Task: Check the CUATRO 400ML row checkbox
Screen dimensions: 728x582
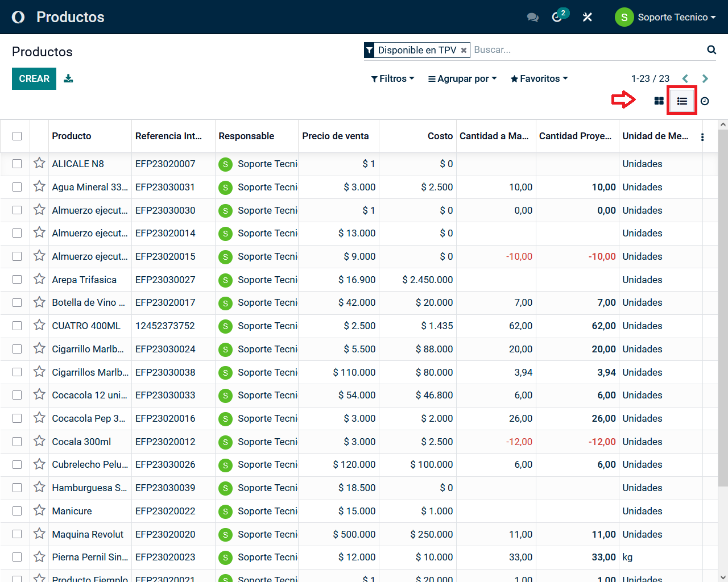Action: pos(17,326)
